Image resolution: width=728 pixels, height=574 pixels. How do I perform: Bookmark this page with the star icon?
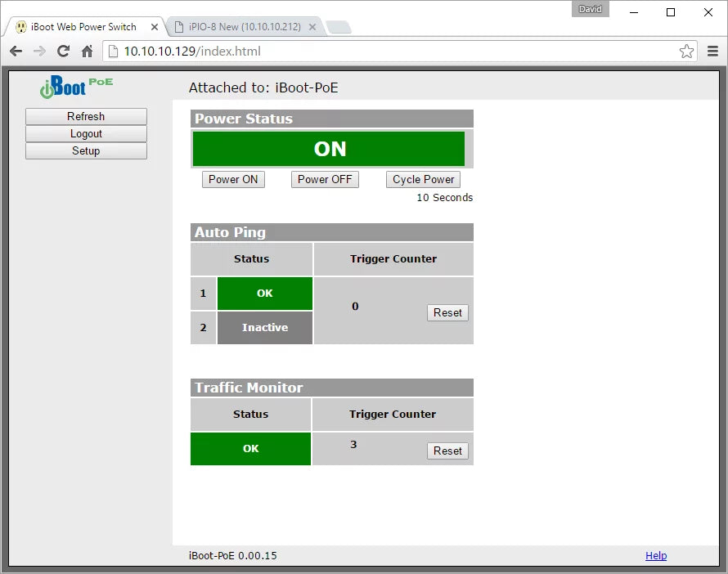click(686, 51)
